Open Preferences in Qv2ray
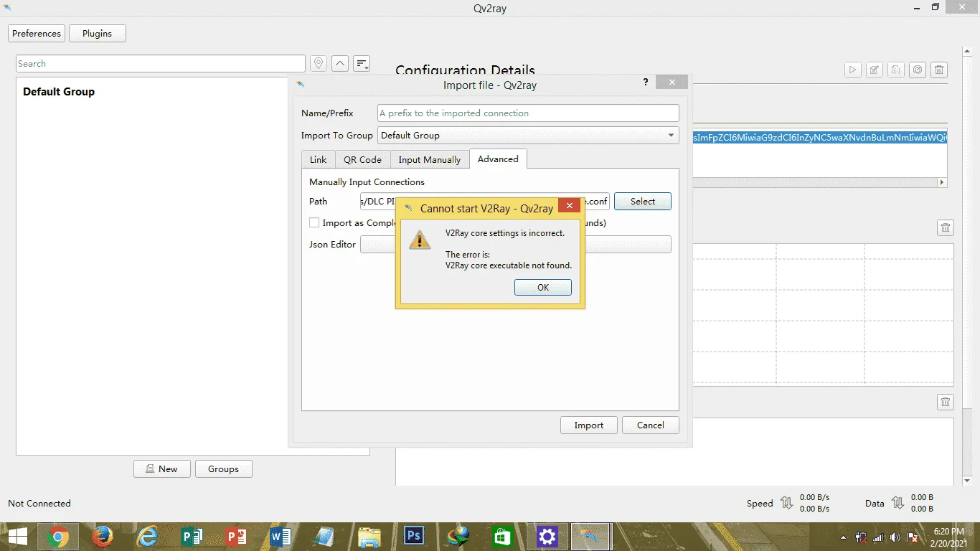 pos(37,34)
